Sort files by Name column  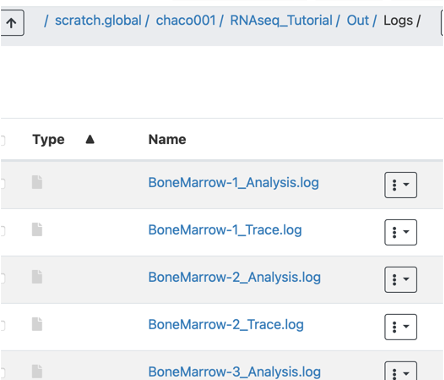coord(167,139)
